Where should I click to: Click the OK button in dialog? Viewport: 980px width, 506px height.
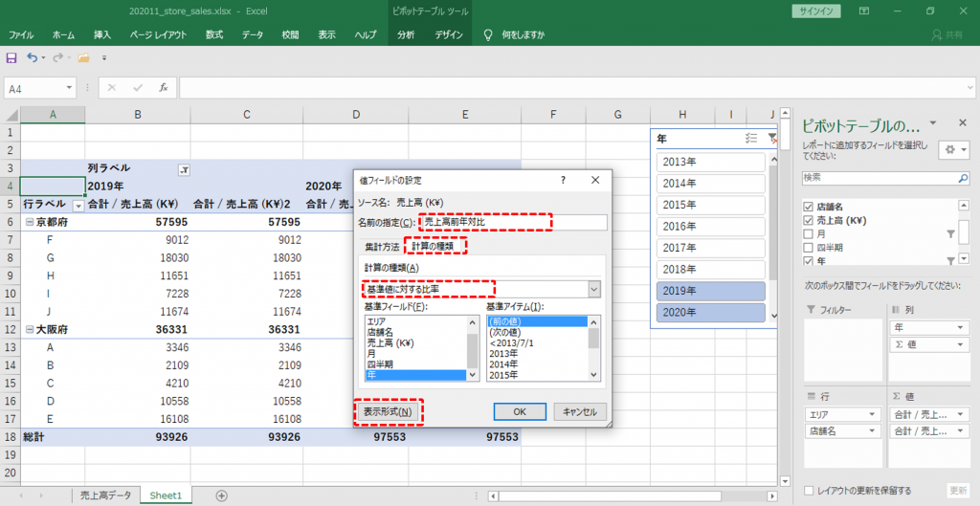click(x=520, y=411)
